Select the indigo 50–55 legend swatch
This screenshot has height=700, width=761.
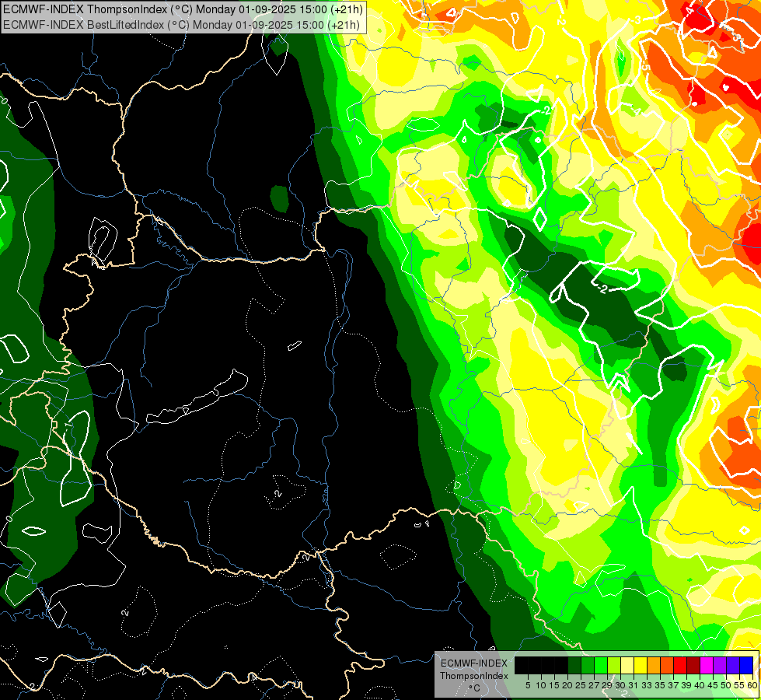click(x=733, y=665)
